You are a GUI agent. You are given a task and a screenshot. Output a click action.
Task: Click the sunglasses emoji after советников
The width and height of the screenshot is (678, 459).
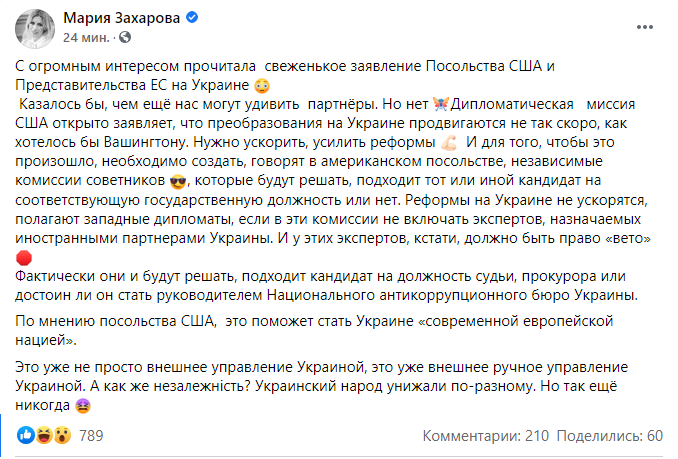pos(177,181)
